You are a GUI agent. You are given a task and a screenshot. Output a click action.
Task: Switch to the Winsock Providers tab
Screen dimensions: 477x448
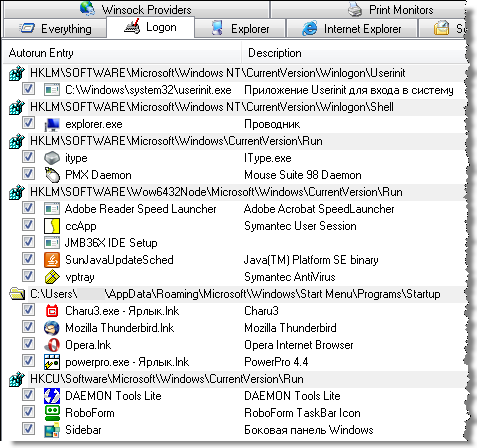[x=136, y=9]
